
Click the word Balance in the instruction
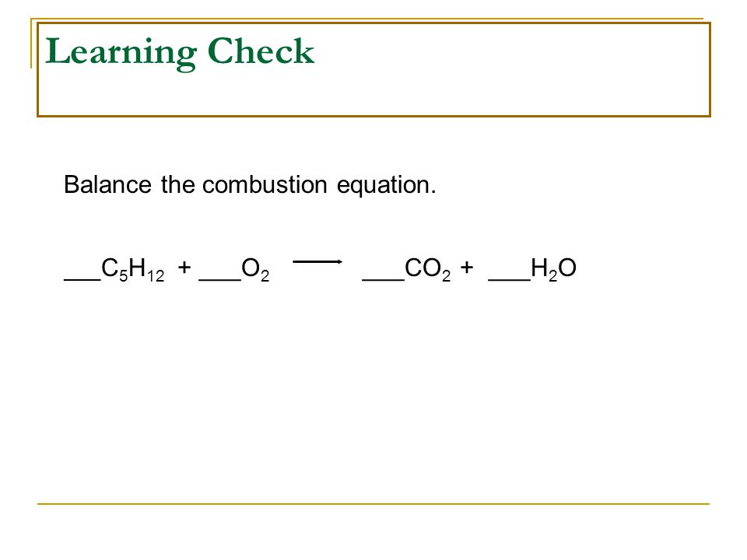[x=107, y=184]
